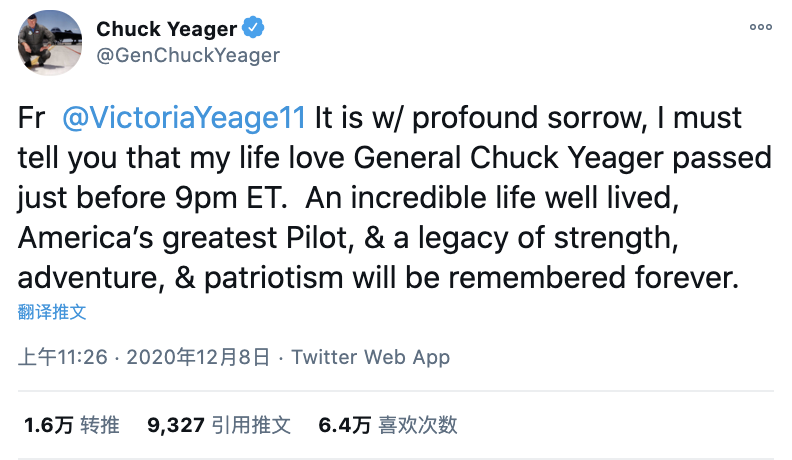Click the 1.6万 retweet count
Viewport: 792px width, 460px height.
49,425
